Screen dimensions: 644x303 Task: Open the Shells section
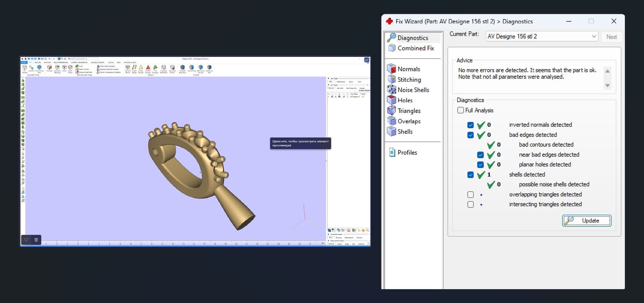pyautogui.click(x=405, y=132)
